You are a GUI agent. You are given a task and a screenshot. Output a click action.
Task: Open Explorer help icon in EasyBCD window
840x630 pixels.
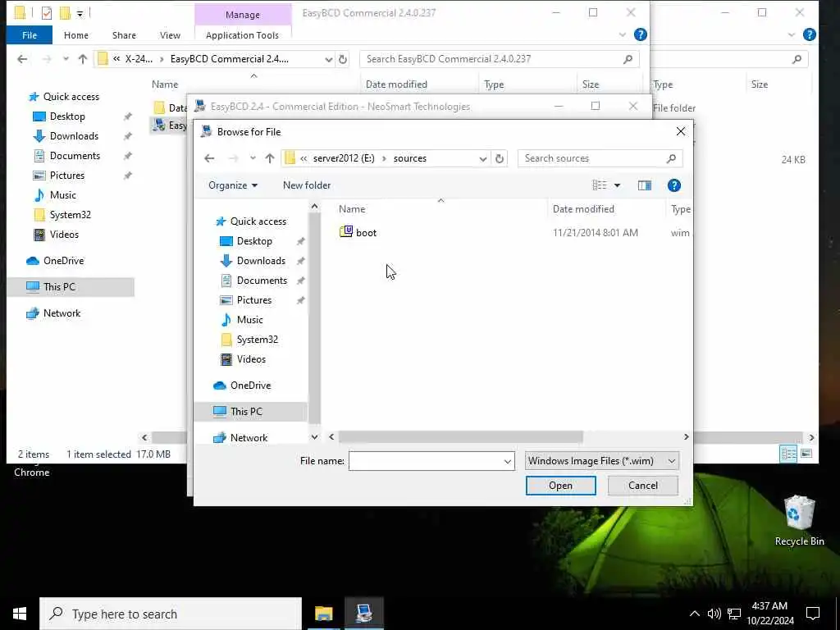point(640,34)
